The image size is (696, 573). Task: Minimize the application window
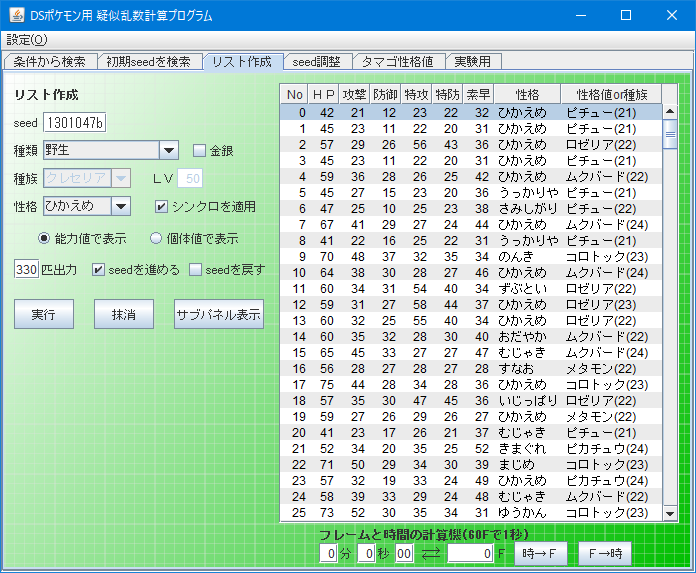click(x=581, y=15)
